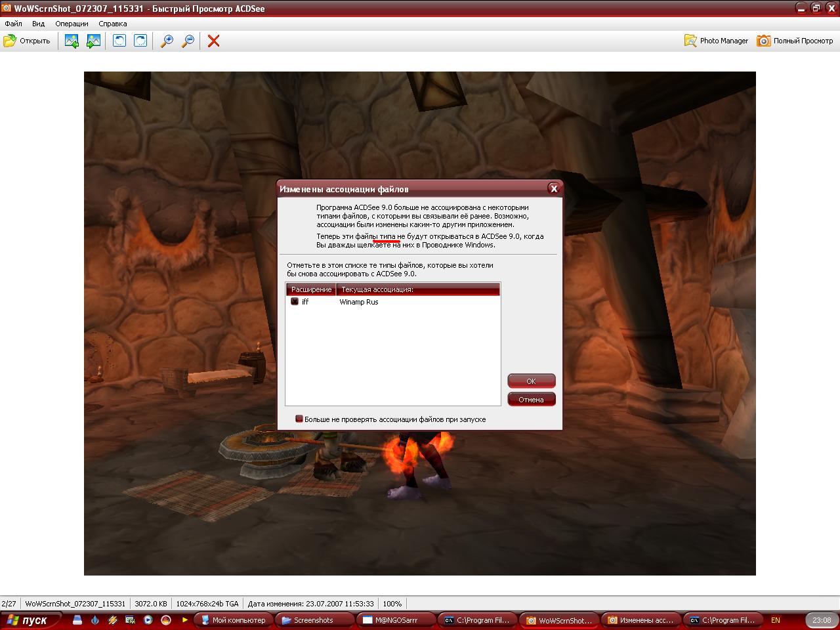This screenshot has height=630, width=840.
Task: Open the Справка menu
Action: pos(112,24)
